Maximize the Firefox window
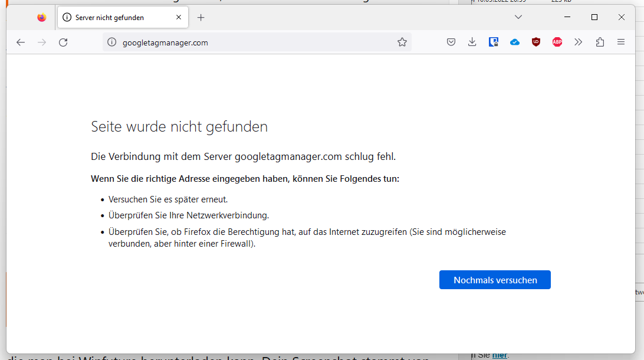644x360 pixels. click(594, 17)
